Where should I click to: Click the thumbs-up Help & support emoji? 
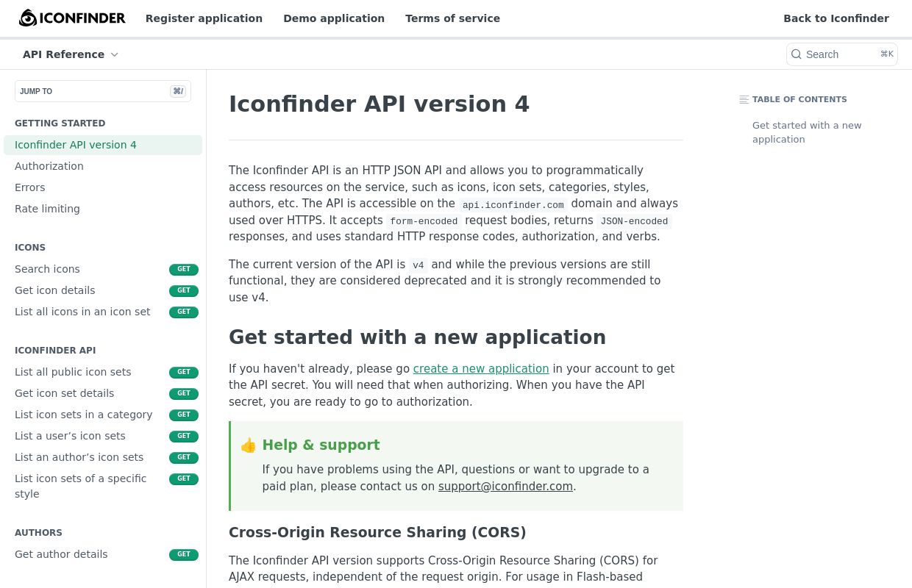(249, 445)
